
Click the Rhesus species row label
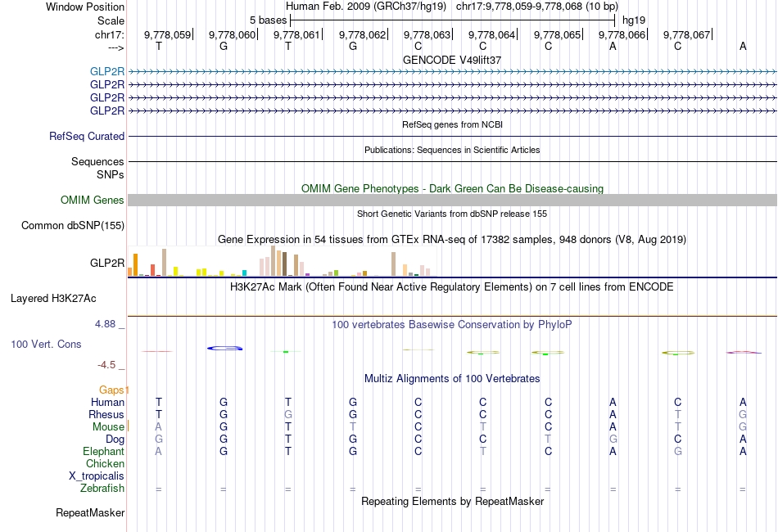click(106, 414)
